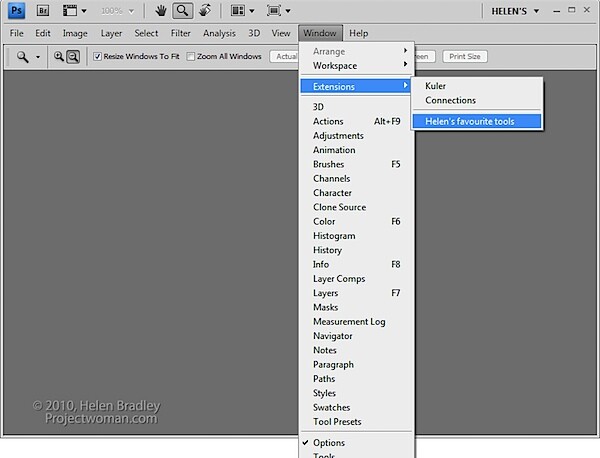Close the open Window menu
The image size is (600, 458).
(320, 33)
